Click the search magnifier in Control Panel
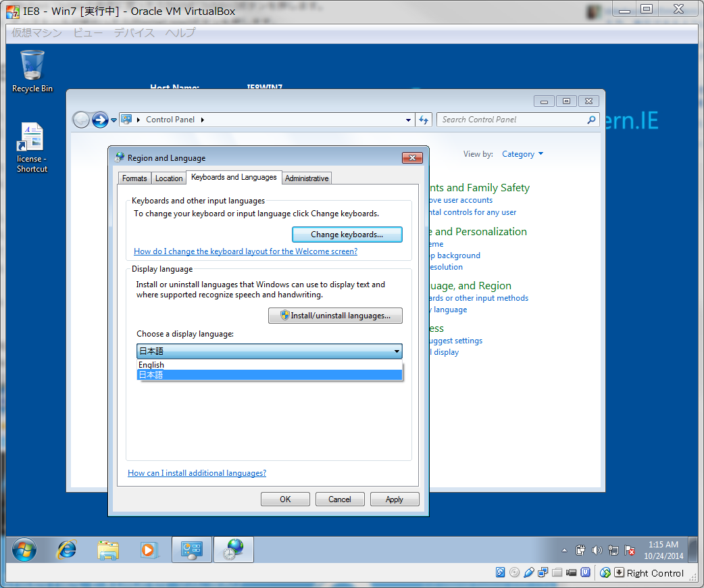 pos(591,120)
